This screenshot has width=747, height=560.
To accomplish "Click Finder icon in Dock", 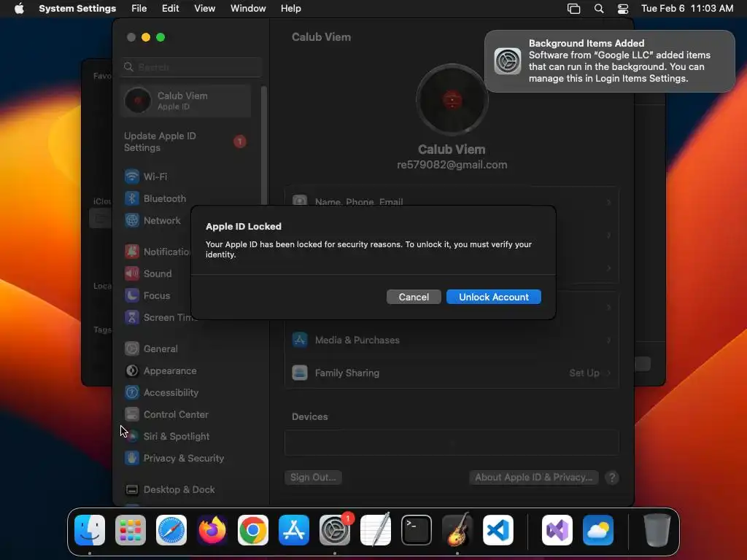I will click(x=90, y=530).
